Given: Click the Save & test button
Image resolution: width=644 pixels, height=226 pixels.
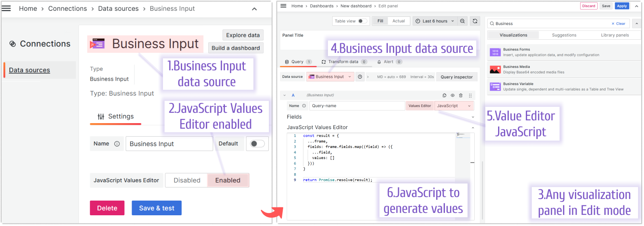Looking at the screenshot, I should pyautogui.click(x=157, y=208).
